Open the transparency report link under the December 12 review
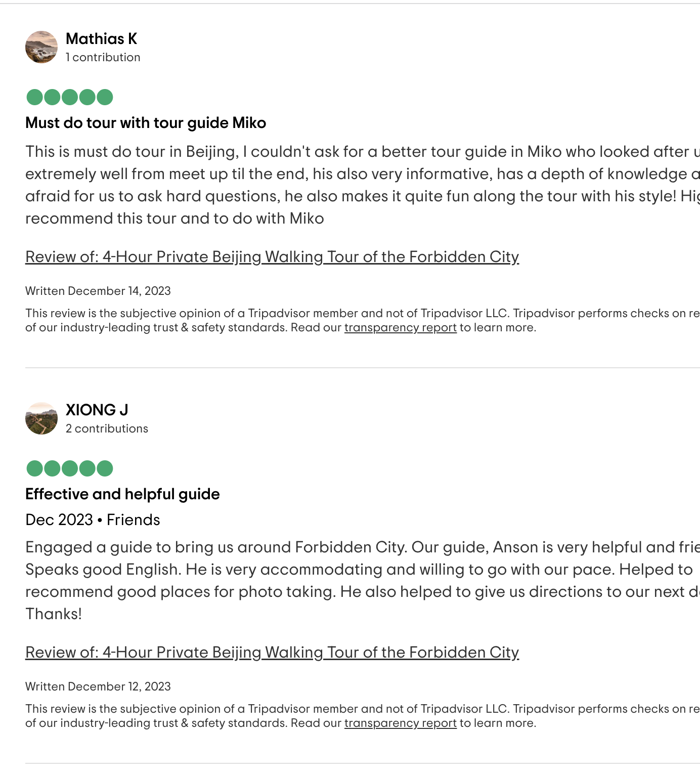 coord(400,723)
